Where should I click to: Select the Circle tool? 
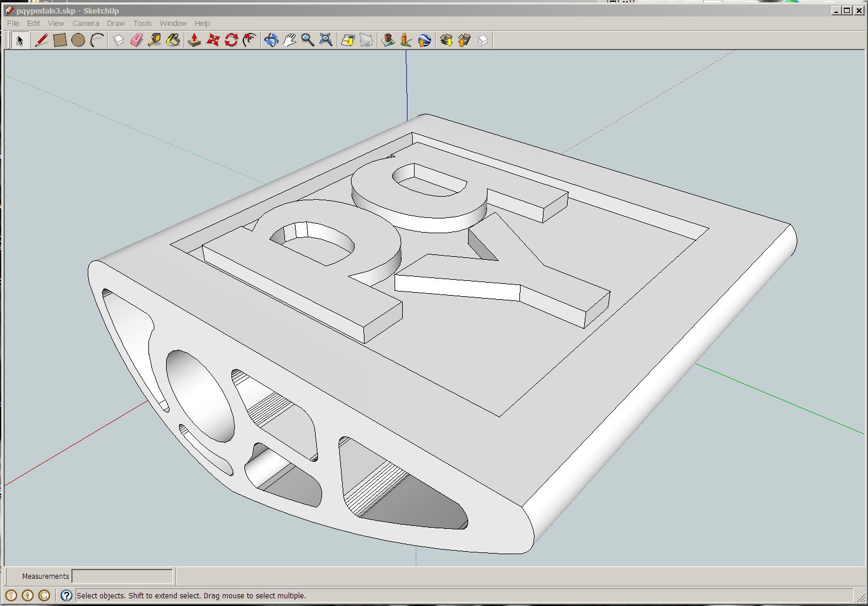(x=78, y=40)
